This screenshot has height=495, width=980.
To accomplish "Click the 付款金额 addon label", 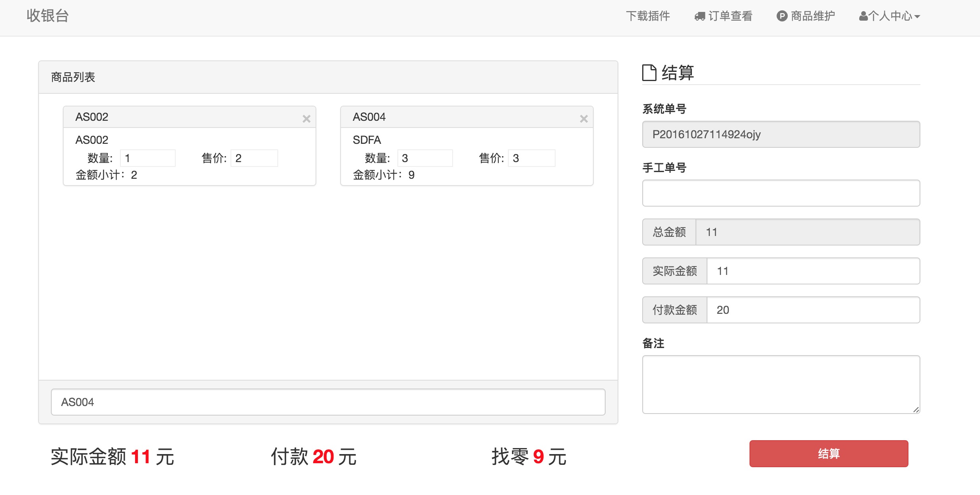I will 675,310.
